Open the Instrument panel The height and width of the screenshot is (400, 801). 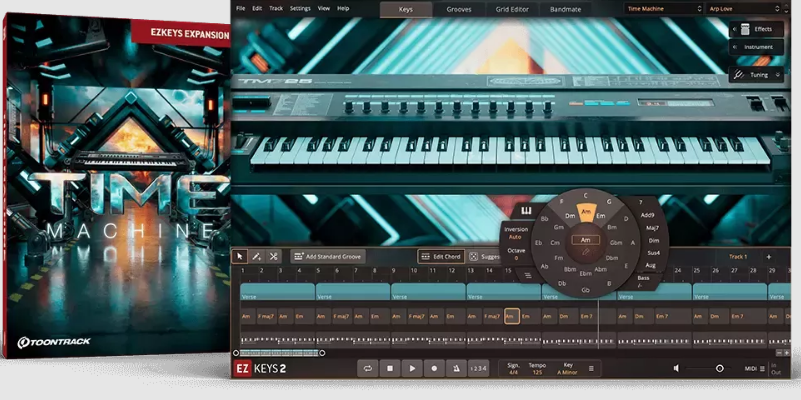[x=756, y=47]
